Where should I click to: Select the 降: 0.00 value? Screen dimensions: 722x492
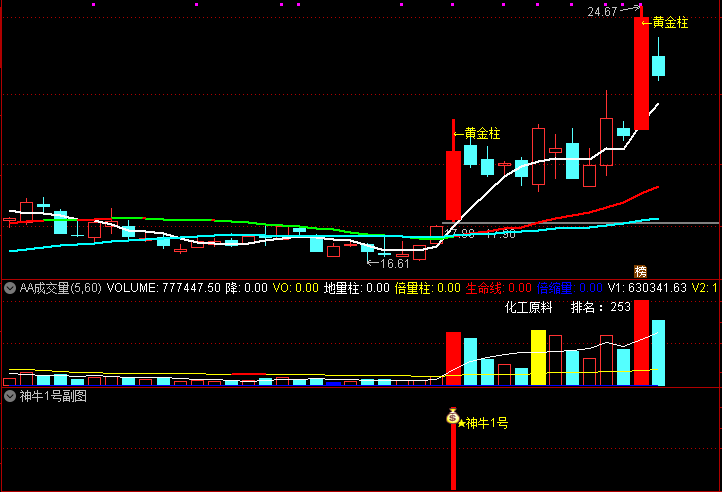(246, 288)
